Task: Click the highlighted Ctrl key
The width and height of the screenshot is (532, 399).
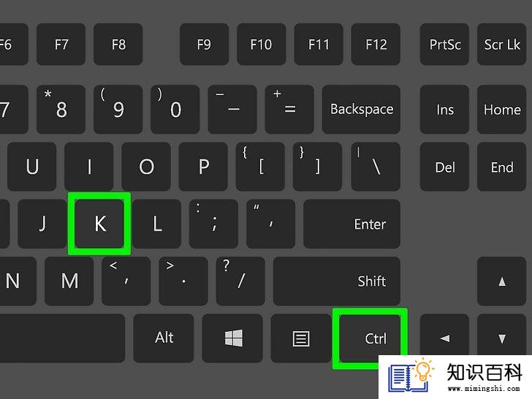Action: pos(370,338)
